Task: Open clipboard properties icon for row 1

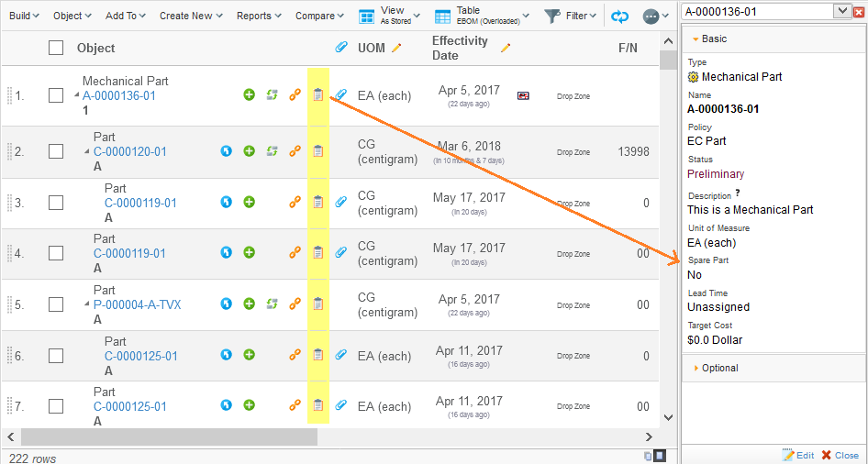Action: [317, 94]
